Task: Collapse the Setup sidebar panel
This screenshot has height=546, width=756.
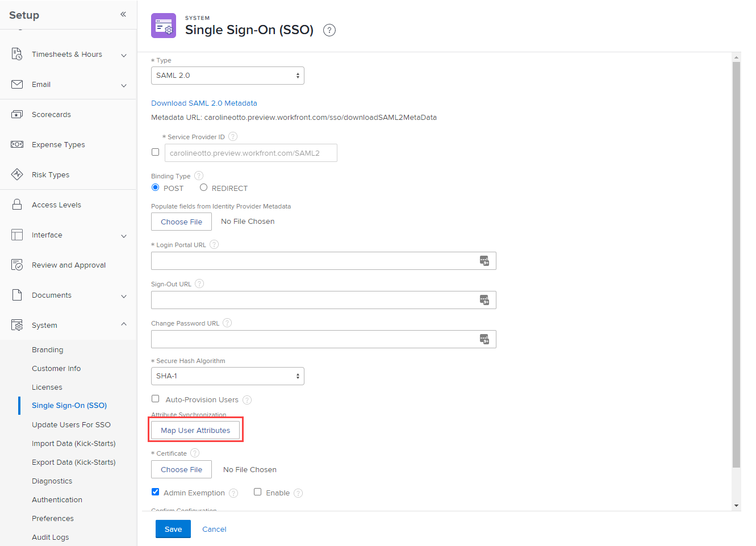Action: coord(123,14)
